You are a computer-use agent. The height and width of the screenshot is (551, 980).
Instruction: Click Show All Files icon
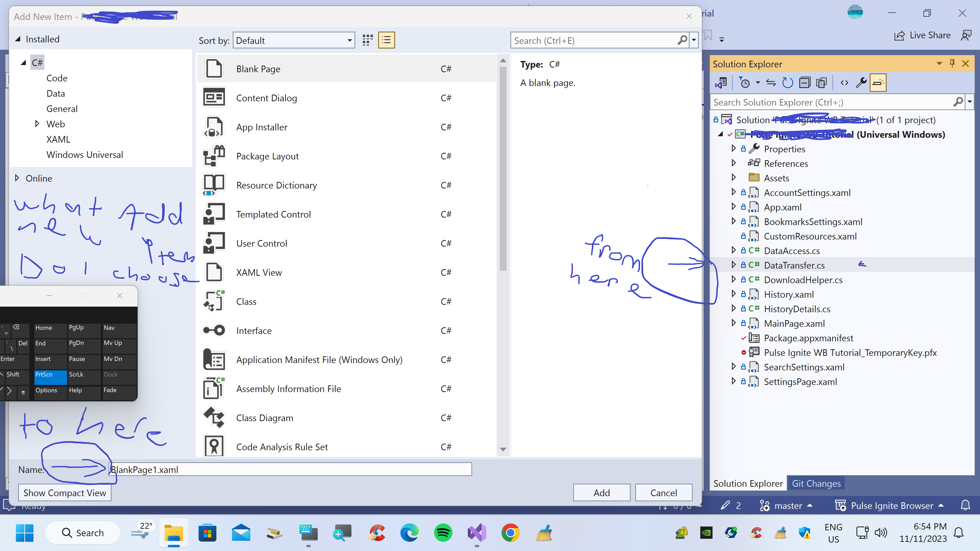pos(821,82)
